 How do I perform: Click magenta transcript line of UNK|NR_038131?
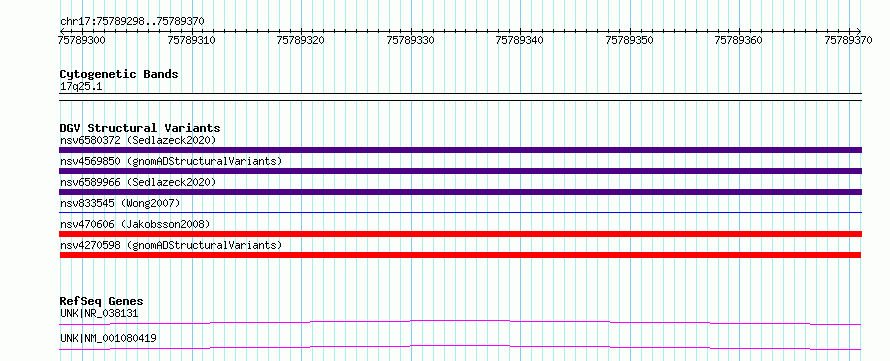point(460,322)
